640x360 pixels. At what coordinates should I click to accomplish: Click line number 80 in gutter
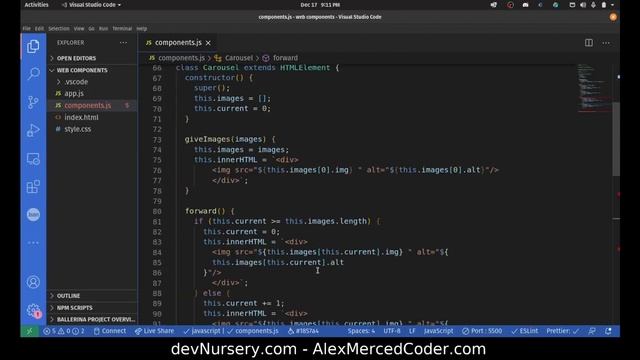[157, 211]
